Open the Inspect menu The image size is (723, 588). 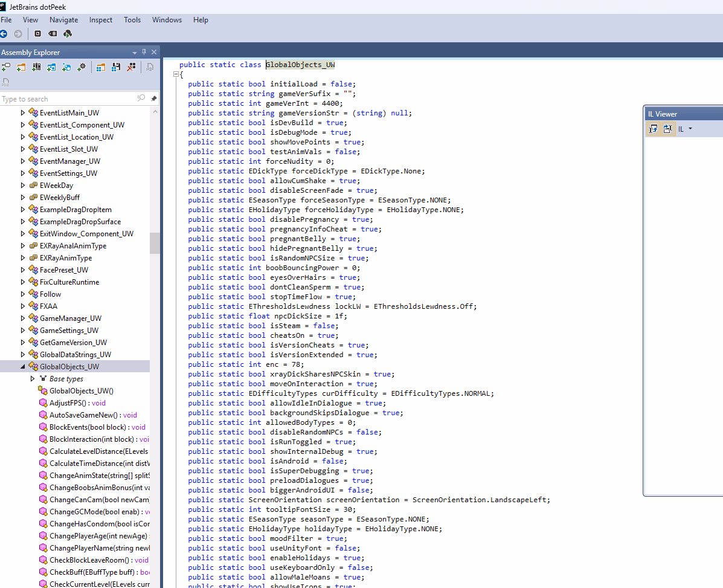coord(101,20)
